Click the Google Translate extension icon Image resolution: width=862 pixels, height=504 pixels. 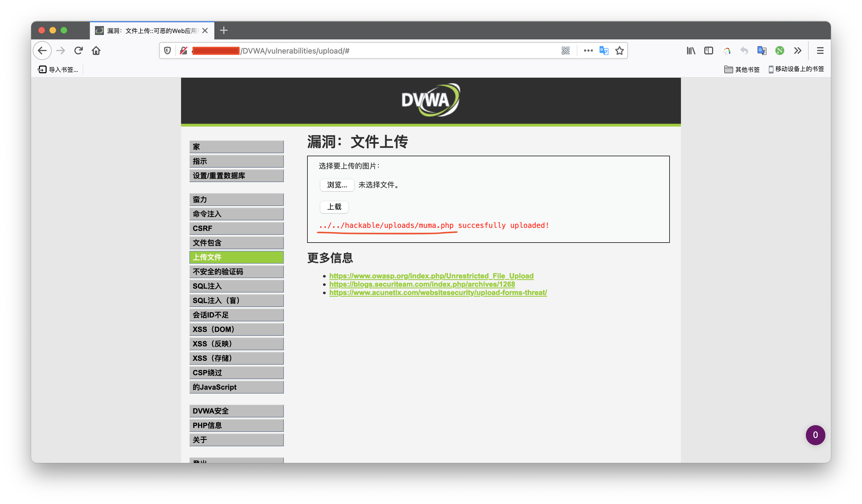click(762, 51)
